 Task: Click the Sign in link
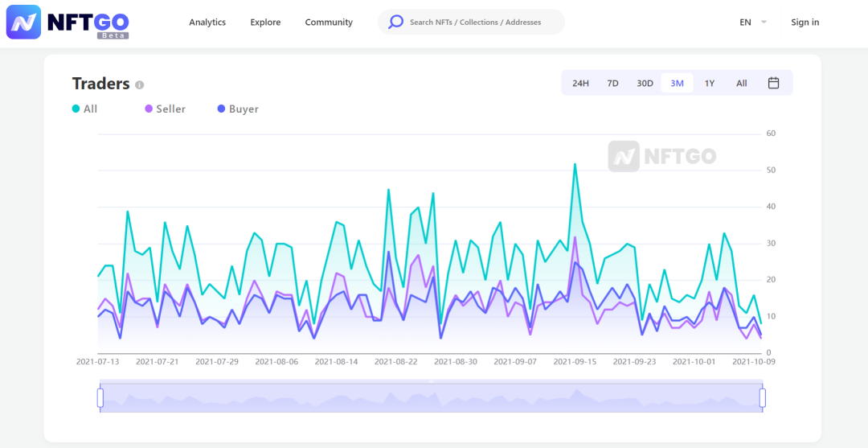pos(805,23)
